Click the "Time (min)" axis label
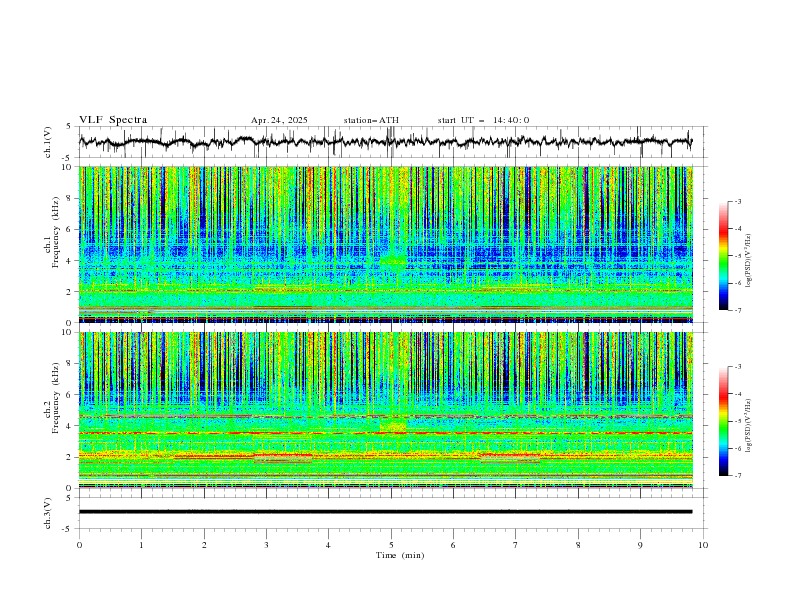Image resolution: width=792 pixels, height=612 pixels. (400, 555)
